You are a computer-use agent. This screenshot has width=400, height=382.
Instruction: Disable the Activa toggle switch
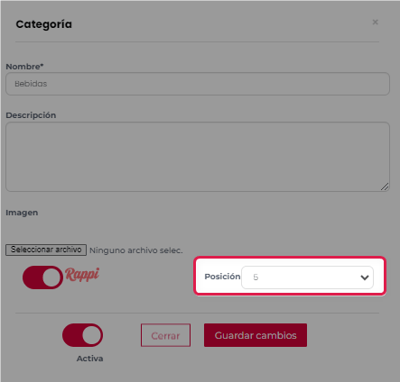click(82, 335)
